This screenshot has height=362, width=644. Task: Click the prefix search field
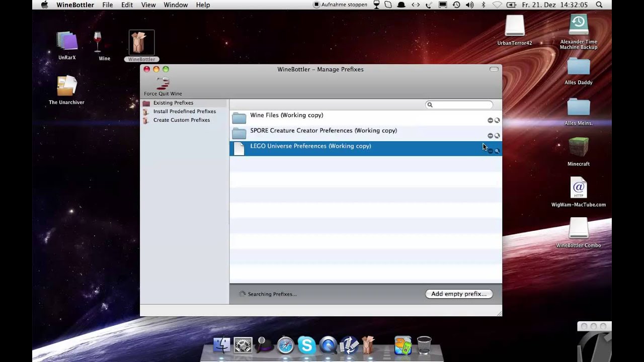(459, 105)
